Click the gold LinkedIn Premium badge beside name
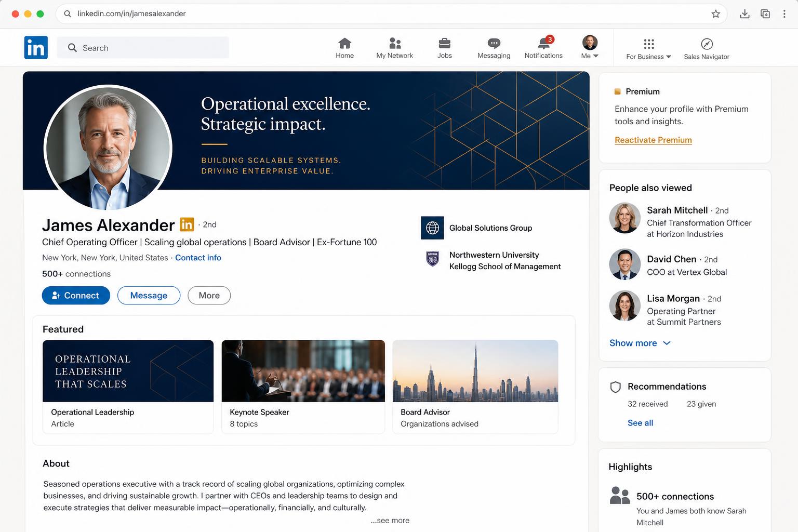The width and height of the screenshot is (798, 532). tap(187, 224)
